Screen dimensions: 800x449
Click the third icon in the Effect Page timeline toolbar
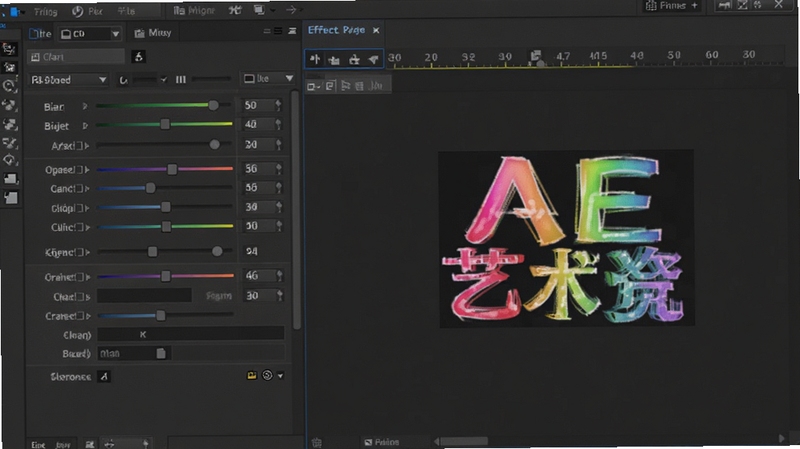354,60
